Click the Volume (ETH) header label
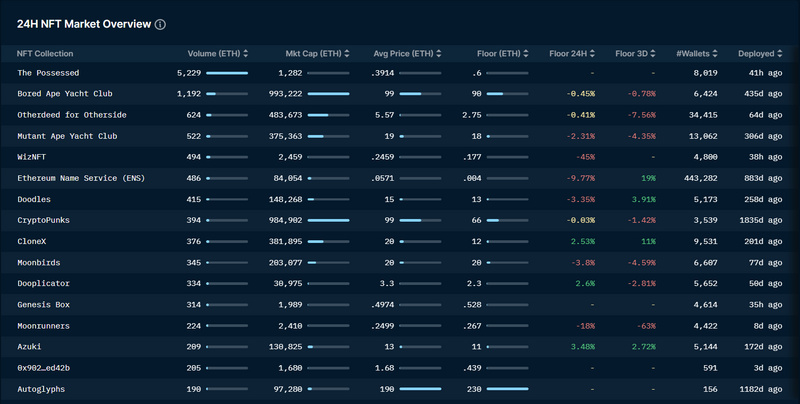Viewport: 800px width, 404px height. pyautogui.click(x=214, y=54)
